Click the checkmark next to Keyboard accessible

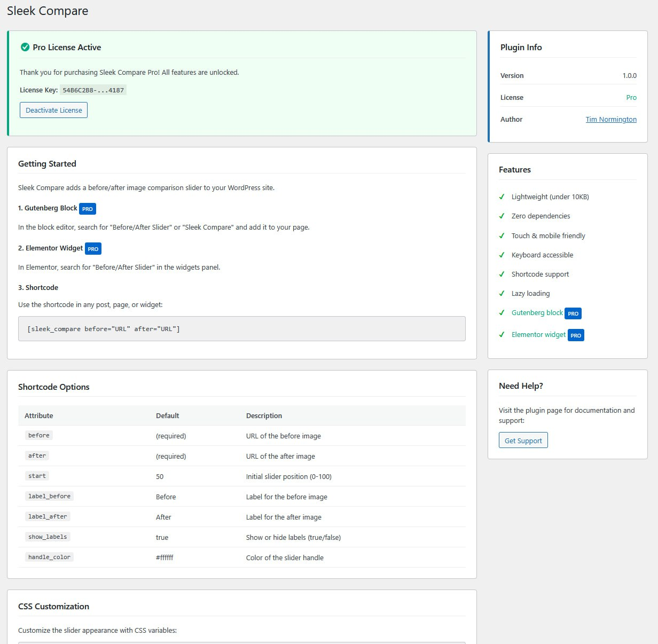(x=502, y=255)
